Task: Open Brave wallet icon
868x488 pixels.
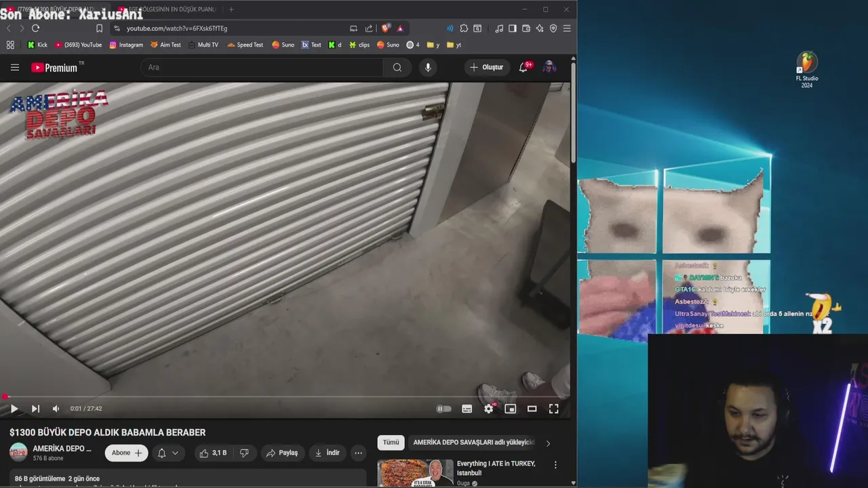Action: coord(526,28)
